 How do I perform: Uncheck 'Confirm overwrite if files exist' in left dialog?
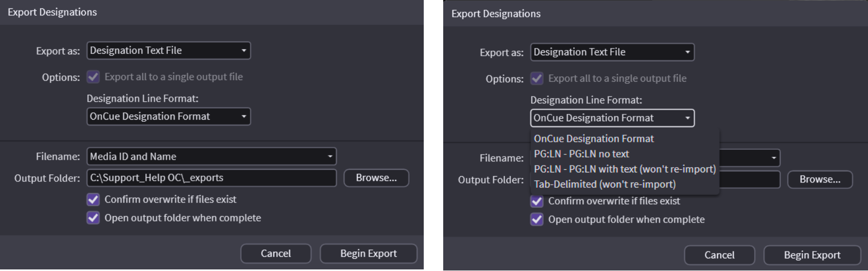tap(93, 200)
